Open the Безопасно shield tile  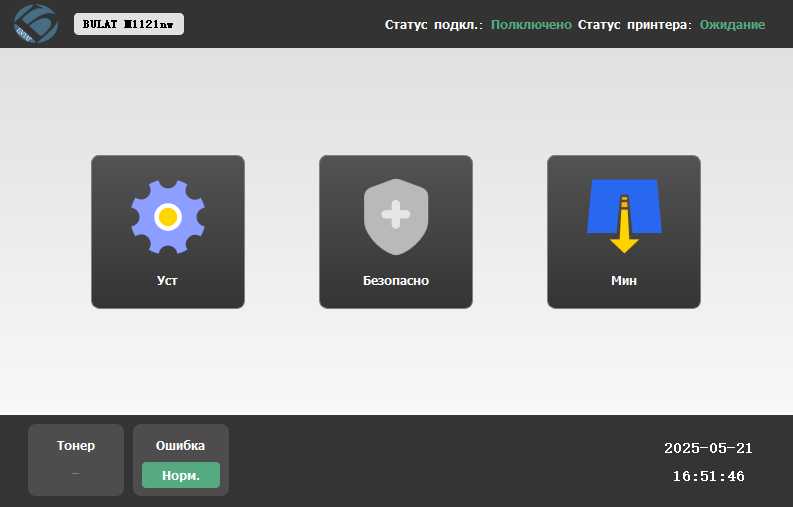(396, 232)
